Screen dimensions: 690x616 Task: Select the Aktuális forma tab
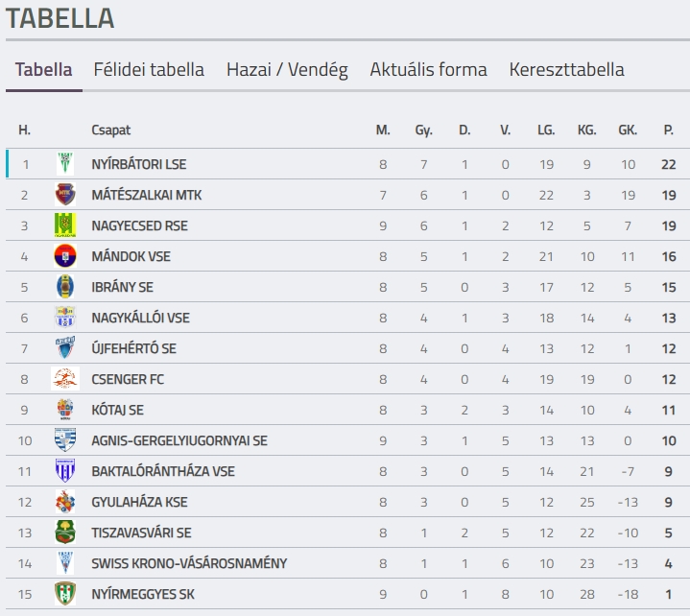coord(428,69)
